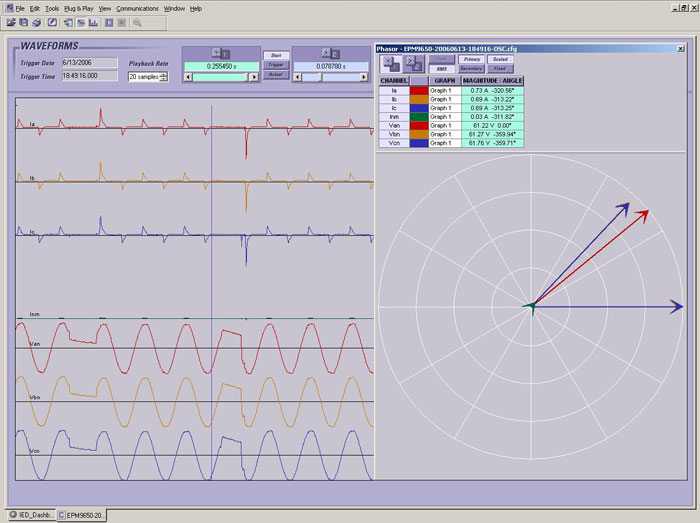Click left arrow of cursor 1 slider
The height and width of the screenshot is (523, 700).
pyautogui.click(x=188, y=77)
